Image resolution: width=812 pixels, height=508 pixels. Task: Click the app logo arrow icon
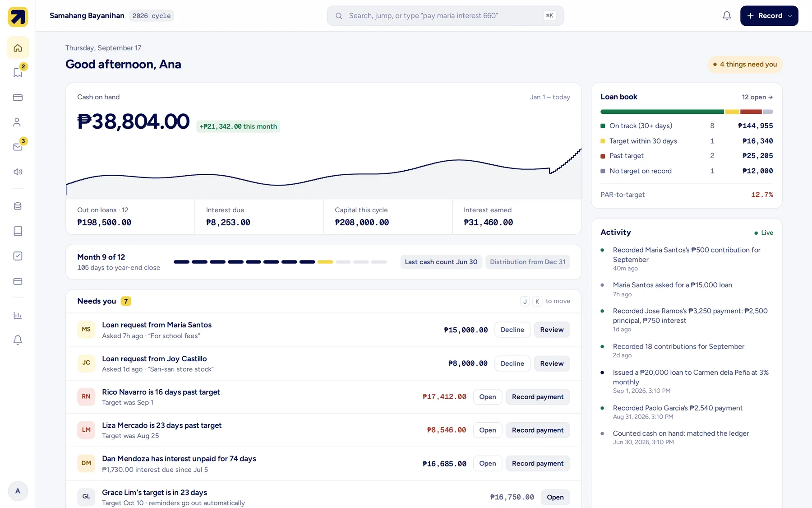(x=18, y=17)
